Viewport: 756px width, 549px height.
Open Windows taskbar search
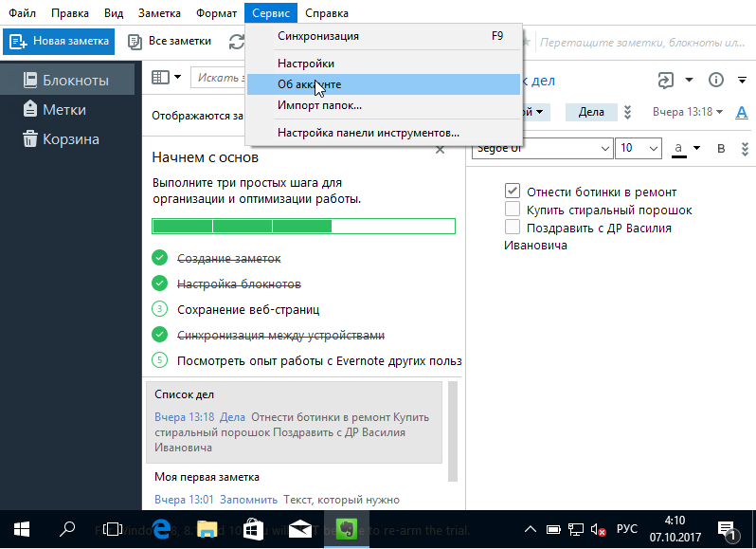tap(66, 529)
